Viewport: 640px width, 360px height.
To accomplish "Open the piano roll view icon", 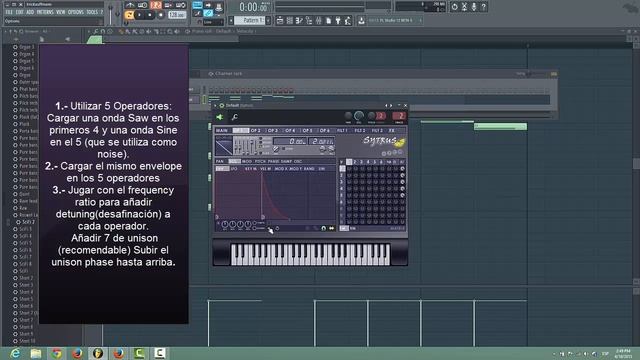I will coord(299,20).
